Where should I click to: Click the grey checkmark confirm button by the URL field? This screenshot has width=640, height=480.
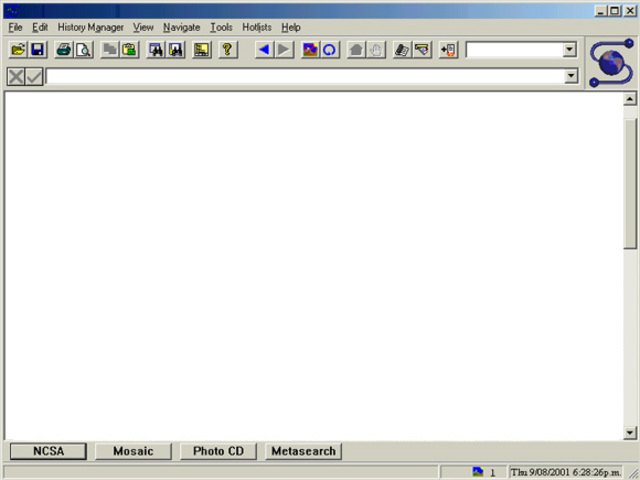pos(34,76)
